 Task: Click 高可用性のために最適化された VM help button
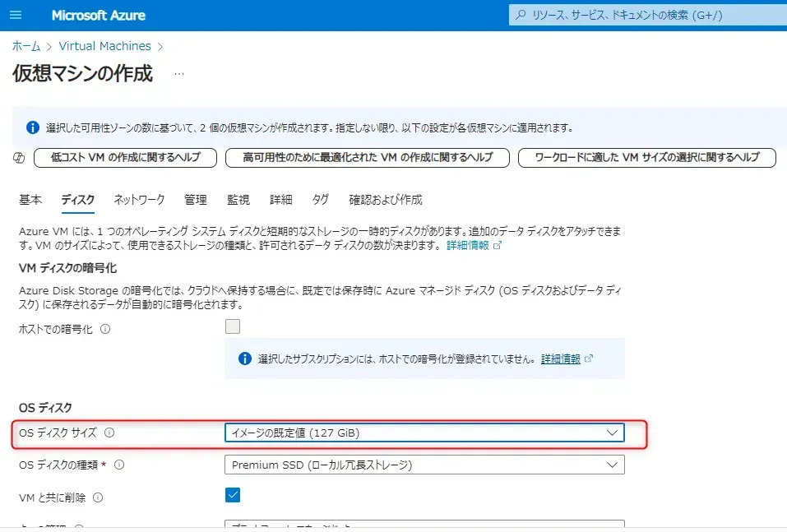(x=368, y=158)
